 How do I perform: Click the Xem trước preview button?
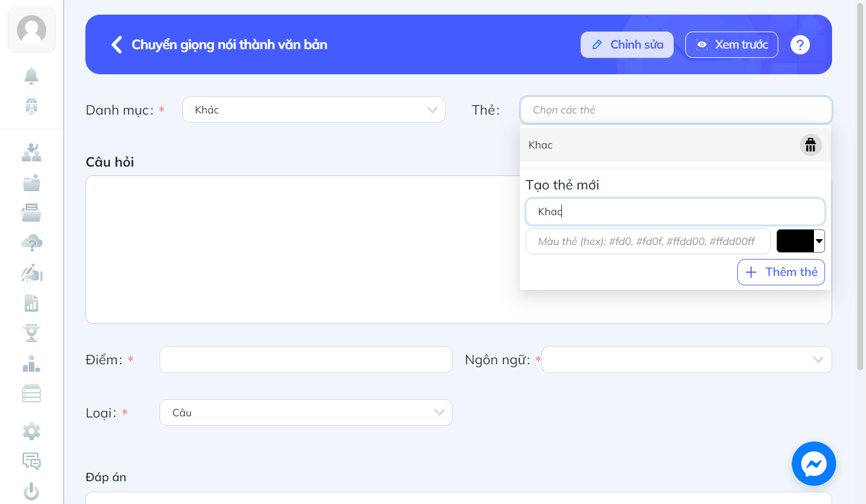point(732,44)
